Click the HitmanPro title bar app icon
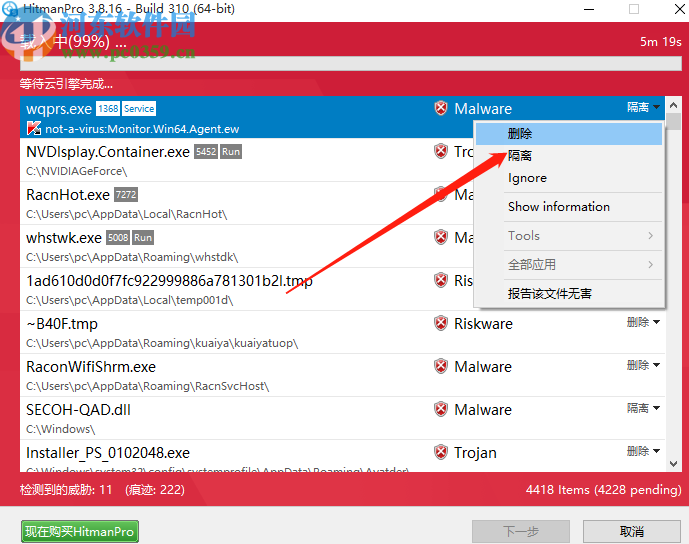 [x=10, y=9]
